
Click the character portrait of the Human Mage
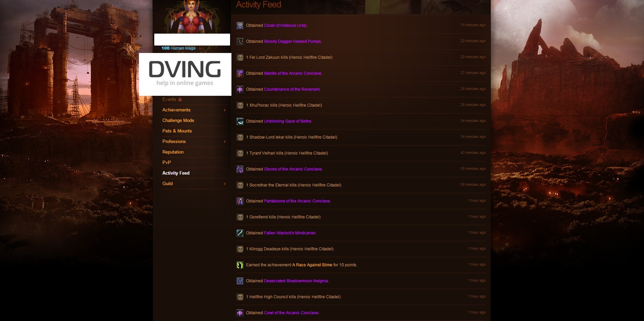click(192, 17)
